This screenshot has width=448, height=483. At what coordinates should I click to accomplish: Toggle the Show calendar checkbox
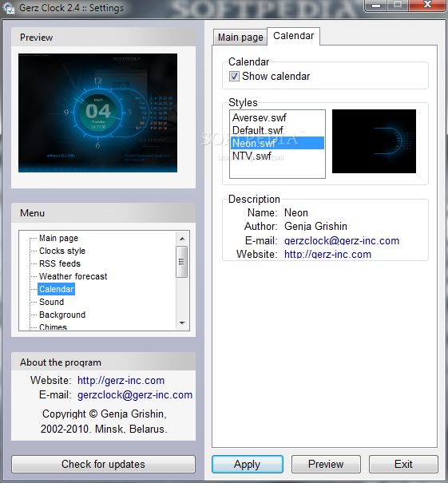pyautogui.click(x=234, y=76)
